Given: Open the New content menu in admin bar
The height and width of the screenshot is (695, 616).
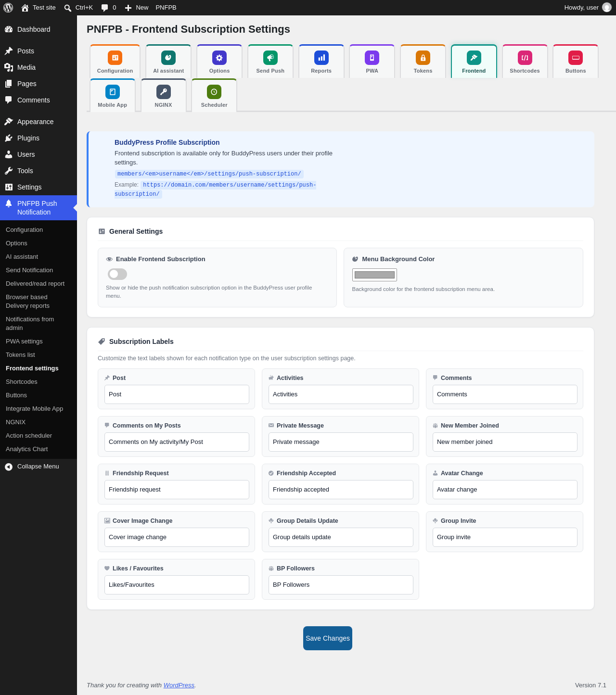Looking at the screenshot, I should (x=137, y=8).
